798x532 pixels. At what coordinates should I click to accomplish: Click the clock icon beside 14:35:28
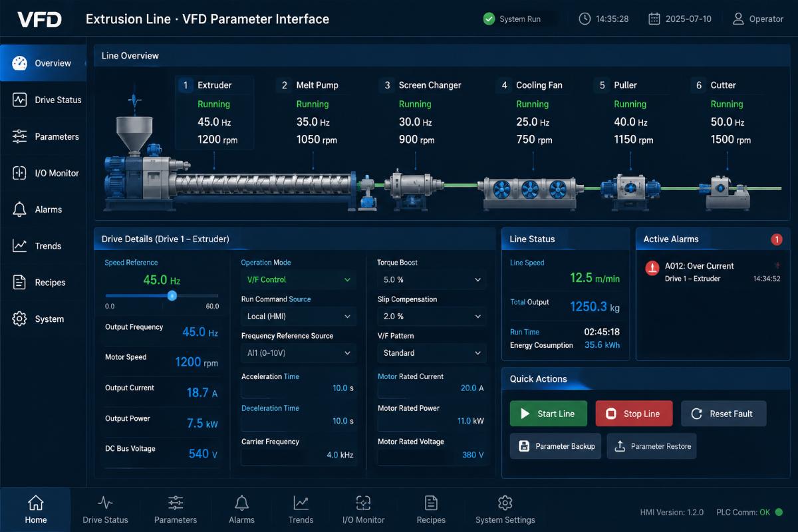coord(585,19)
